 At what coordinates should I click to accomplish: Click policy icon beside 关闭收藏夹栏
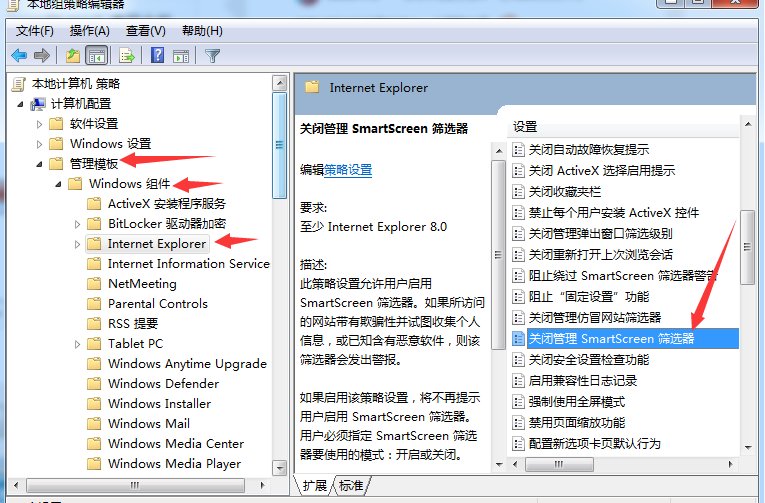[518, 191]
